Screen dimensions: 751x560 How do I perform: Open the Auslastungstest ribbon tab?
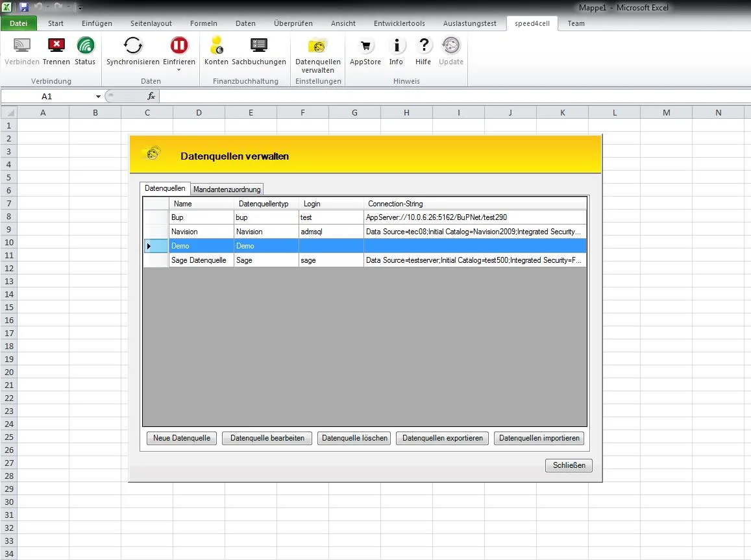470,23
